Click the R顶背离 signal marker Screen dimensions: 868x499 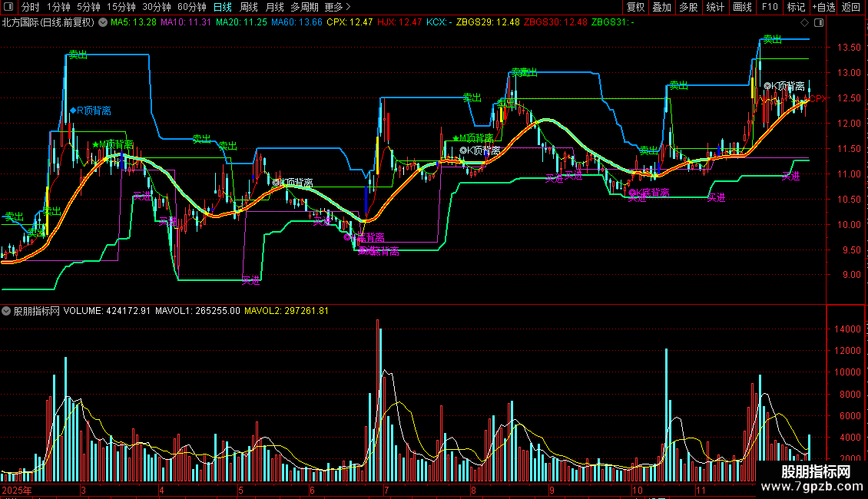click(x=90, y=111)
